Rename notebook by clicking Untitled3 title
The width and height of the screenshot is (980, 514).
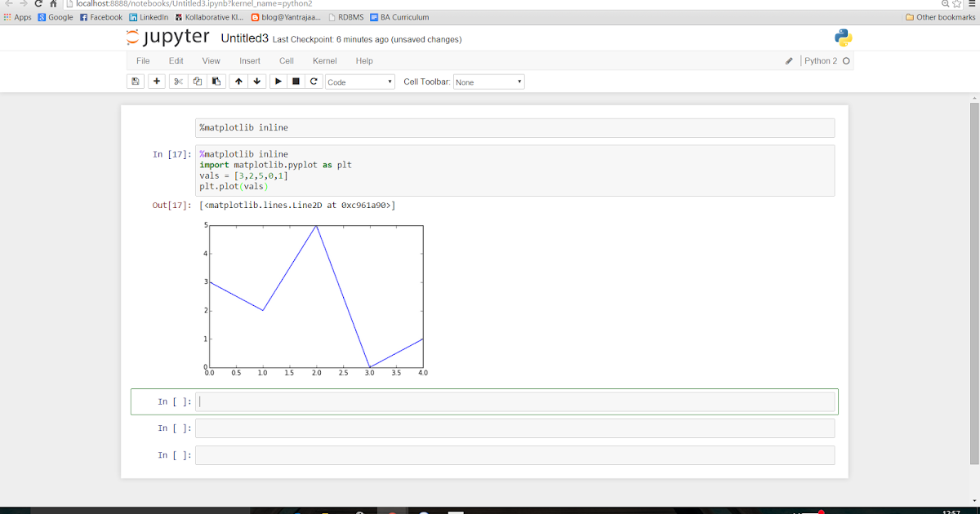tap(243, 38)
